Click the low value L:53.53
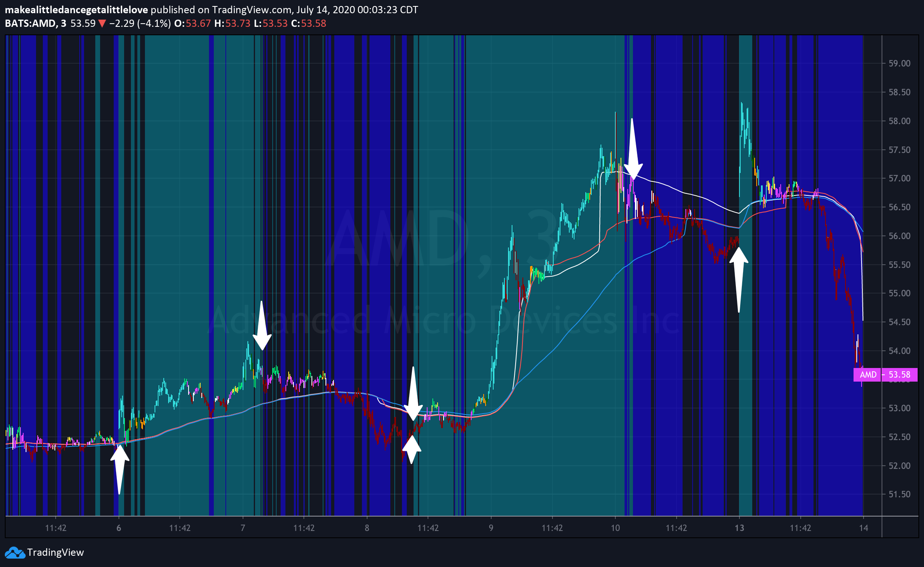This screenshot has width=924, height=567. pyautogui.click(x=271, y=23)
